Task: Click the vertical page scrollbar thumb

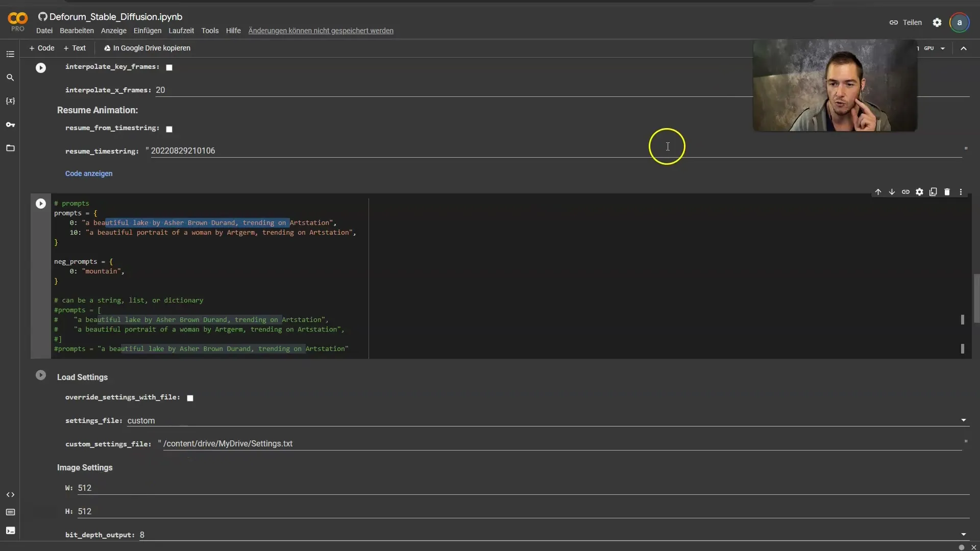Action: click(x=976, y=298)
